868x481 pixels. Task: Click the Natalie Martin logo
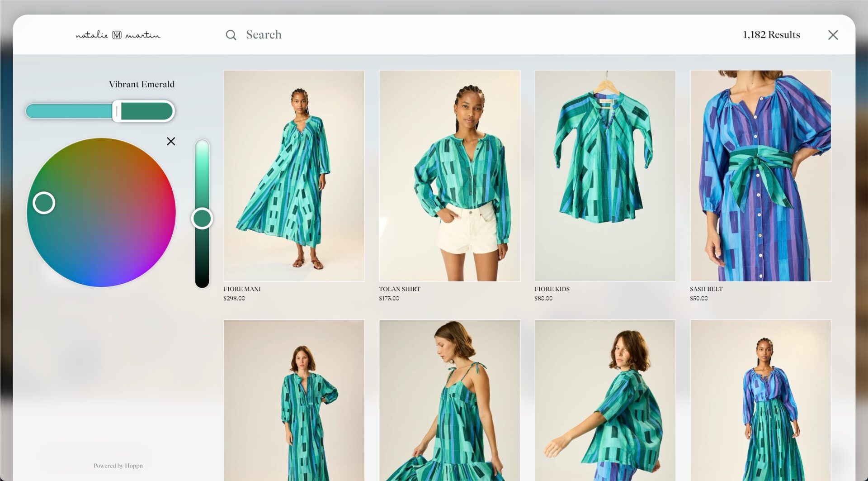tap(118, 35)
